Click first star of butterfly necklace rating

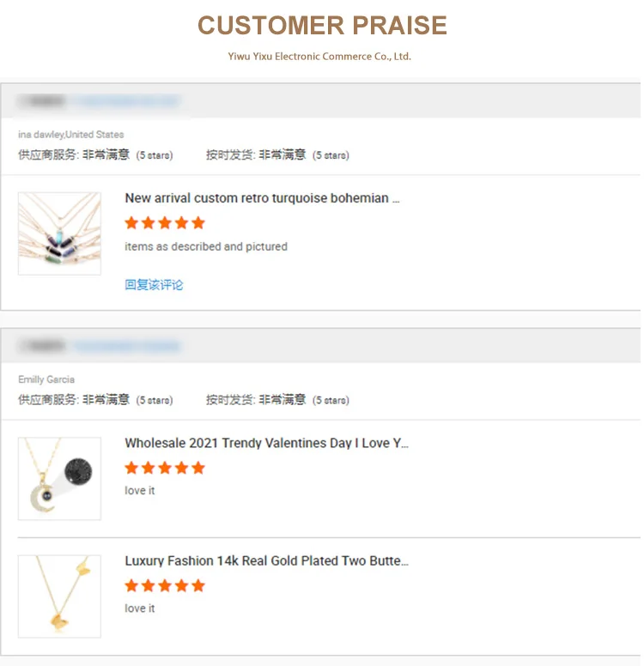pos(131,585)
